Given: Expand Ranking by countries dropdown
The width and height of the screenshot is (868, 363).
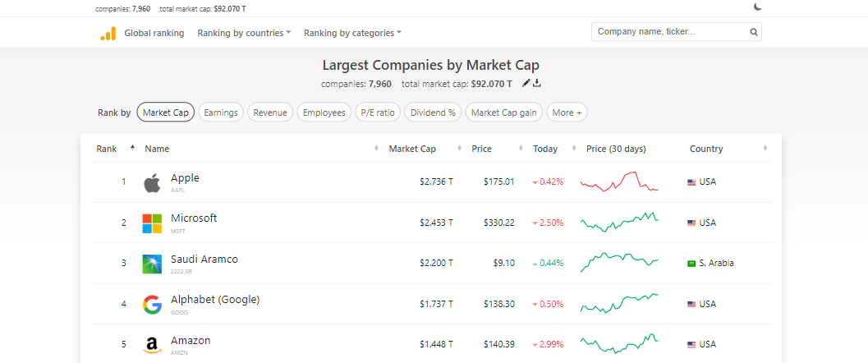Looking at the screenshot, I should [244, 33].
